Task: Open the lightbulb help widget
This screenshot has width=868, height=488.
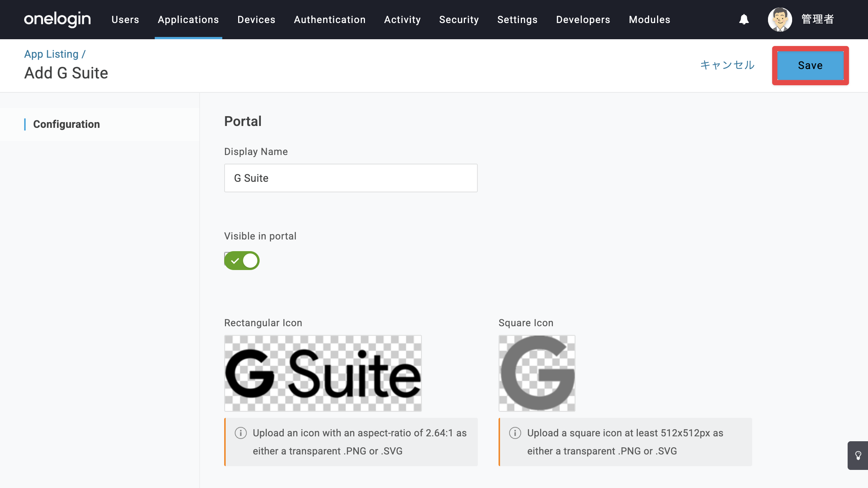Action: click(x=858, y=456)
